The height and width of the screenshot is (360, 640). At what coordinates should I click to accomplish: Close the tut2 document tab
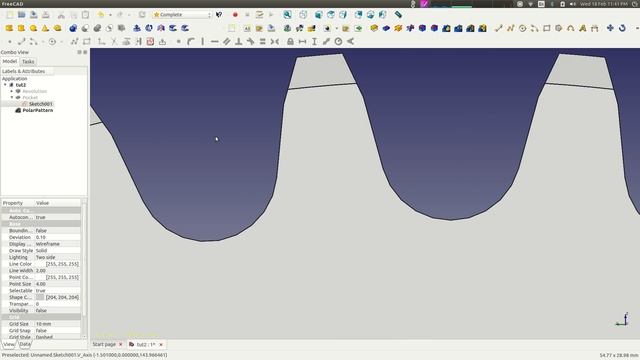161,344
